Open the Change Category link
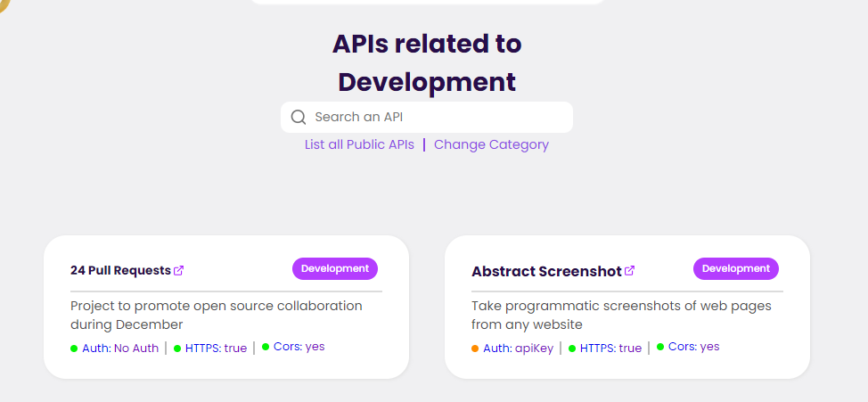The width and height of the screenshot is (868, 402). coord(492,144)
